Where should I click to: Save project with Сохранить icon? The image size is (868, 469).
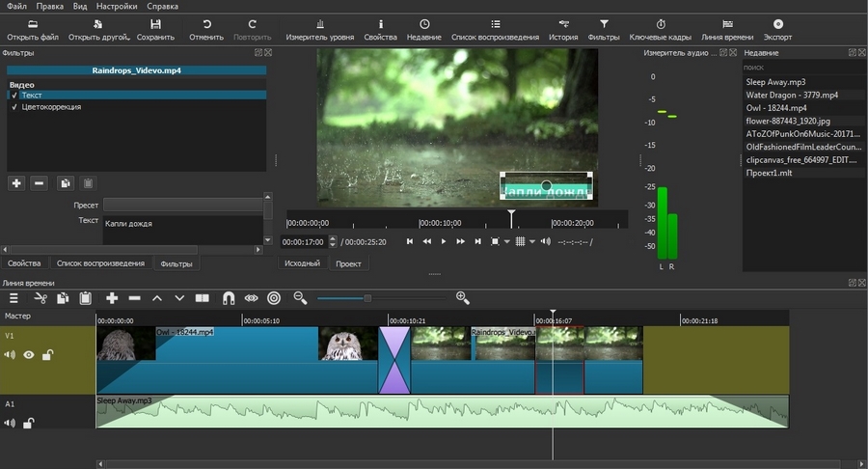(155, 30)
